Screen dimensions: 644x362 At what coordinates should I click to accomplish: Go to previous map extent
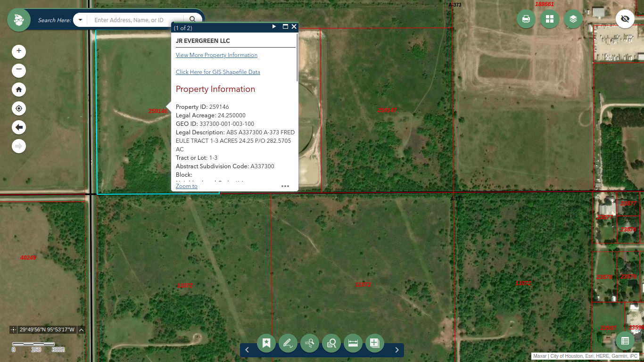(19, 127)
